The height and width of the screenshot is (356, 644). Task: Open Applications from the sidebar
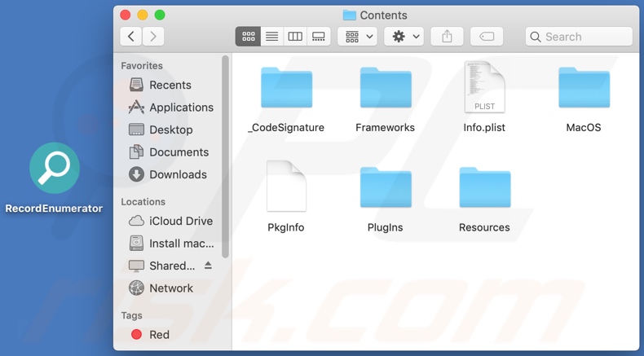[x=171, y=108]
